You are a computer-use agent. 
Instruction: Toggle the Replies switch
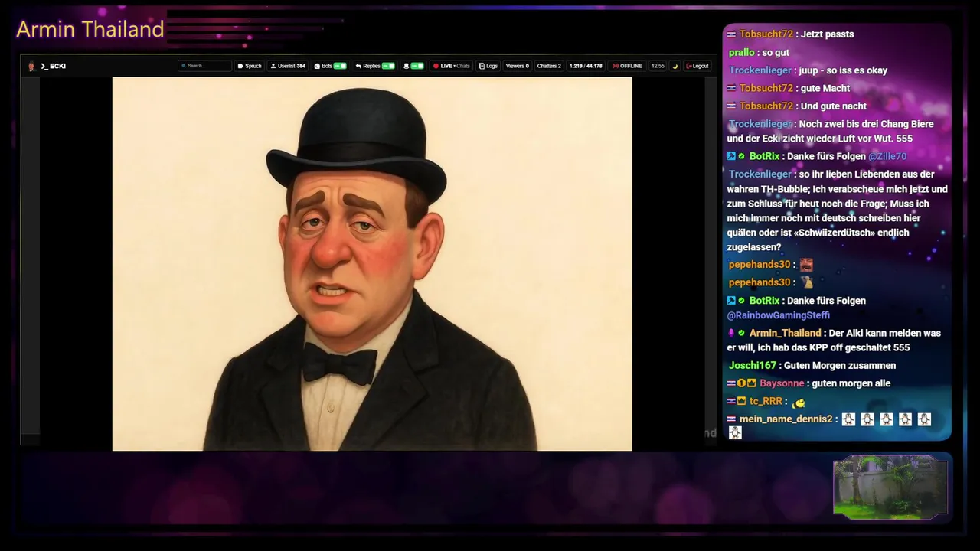pos(388,66)
